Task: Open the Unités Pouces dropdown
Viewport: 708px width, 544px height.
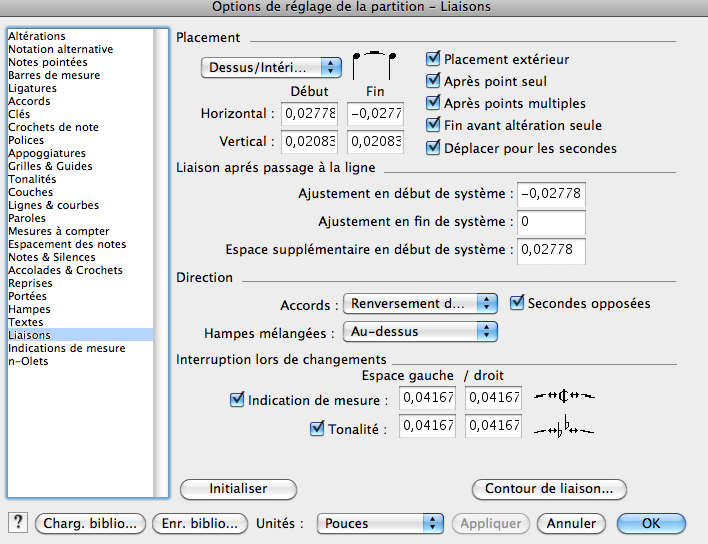Action: click(380, 523)
